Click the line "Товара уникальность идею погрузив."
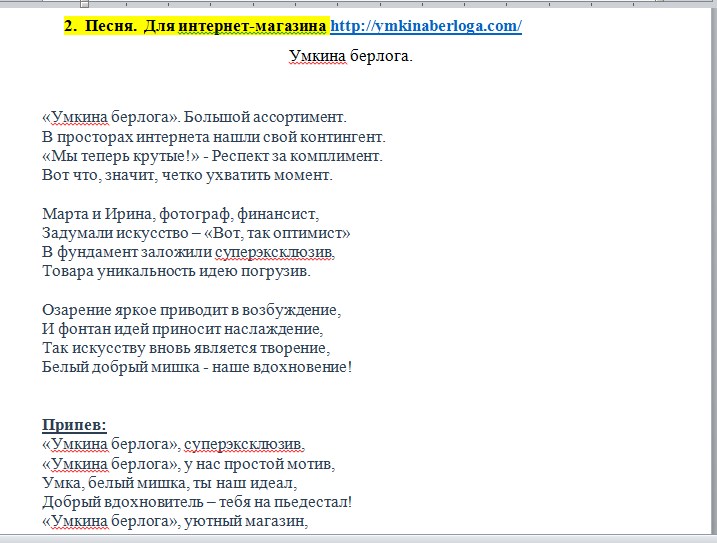Image resolution: width=717 pixels, height=543 pixels. [x=177, y=271]
